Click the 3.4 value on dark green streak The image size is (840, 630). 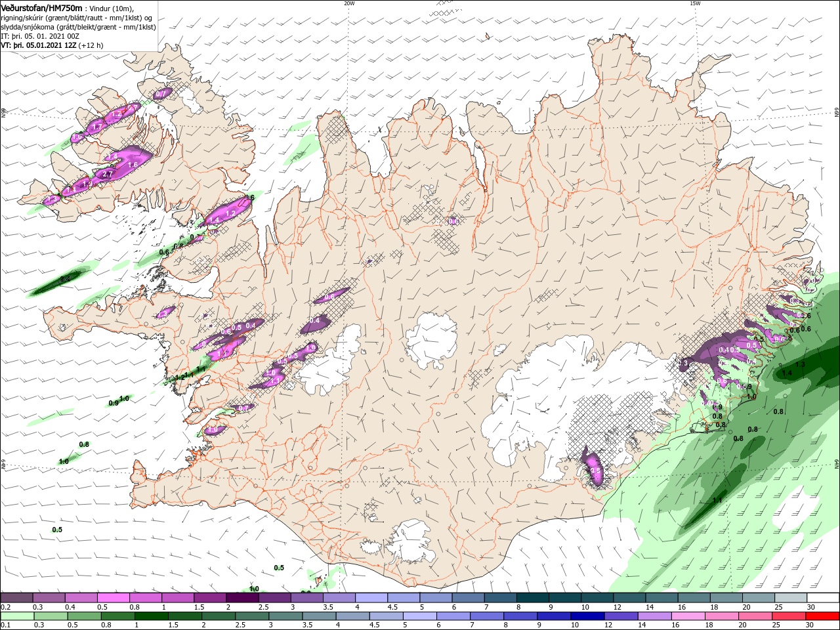pos(65,280)
